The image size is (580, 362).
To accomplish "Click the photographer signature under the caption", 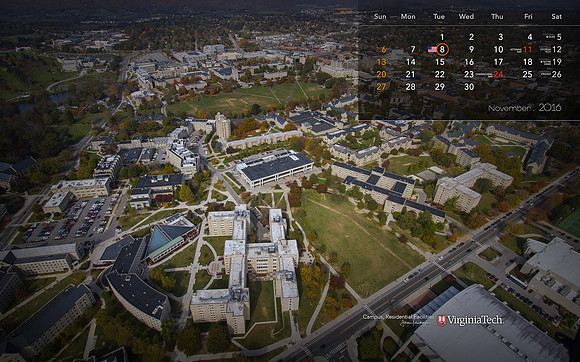I will pos(414,323).
